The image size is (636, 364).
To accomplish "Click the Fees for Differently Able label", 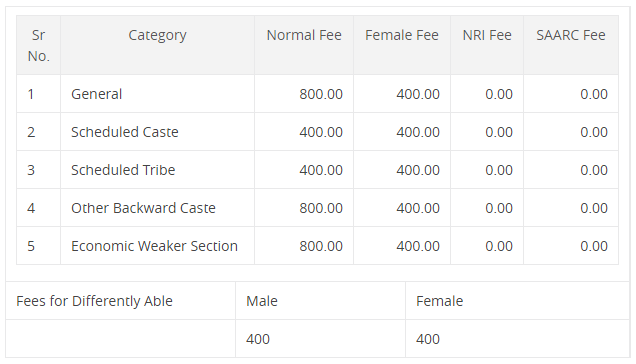I will [x=95, y=301].
